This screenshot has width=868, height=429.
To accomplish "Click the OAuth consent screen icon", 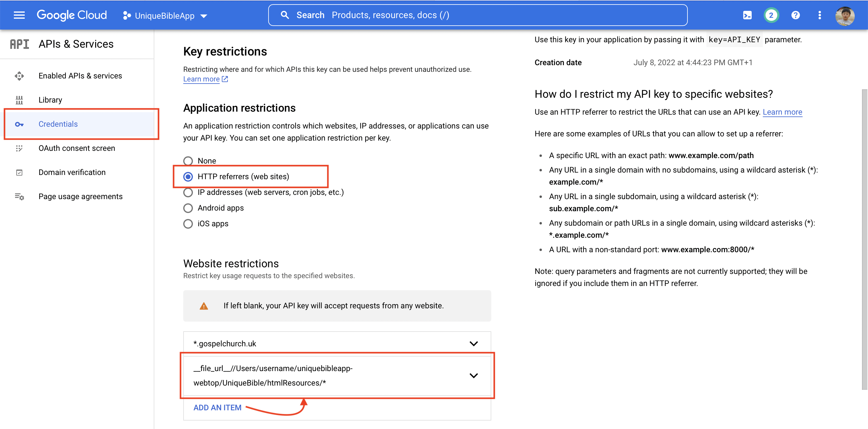I will tap(19, 148).
